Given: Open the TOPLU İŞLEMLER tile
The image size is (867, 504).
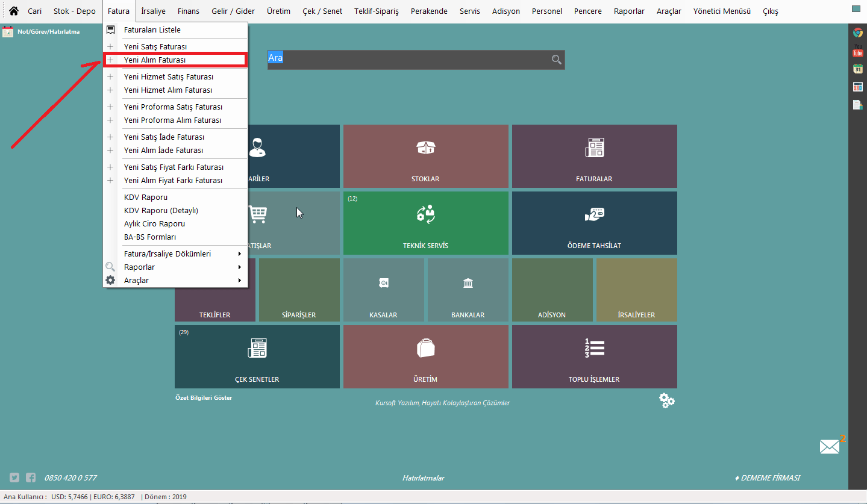Looking at the screenshot, I should [594, 356].
